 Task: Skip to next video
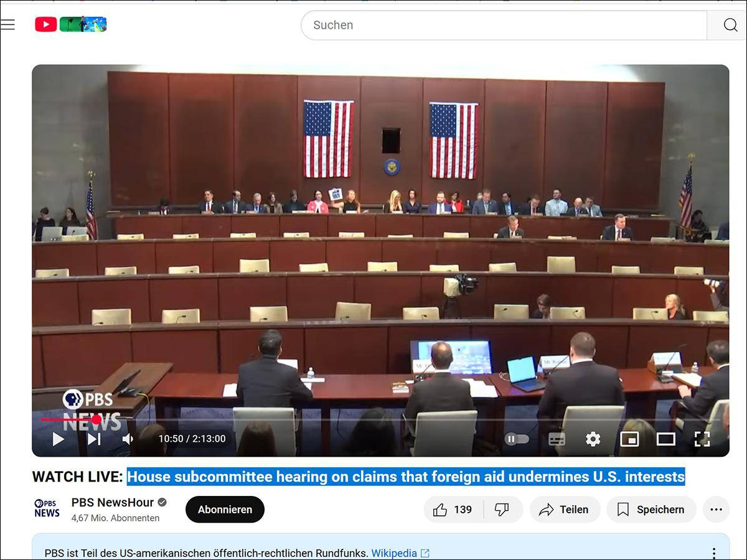94,439
